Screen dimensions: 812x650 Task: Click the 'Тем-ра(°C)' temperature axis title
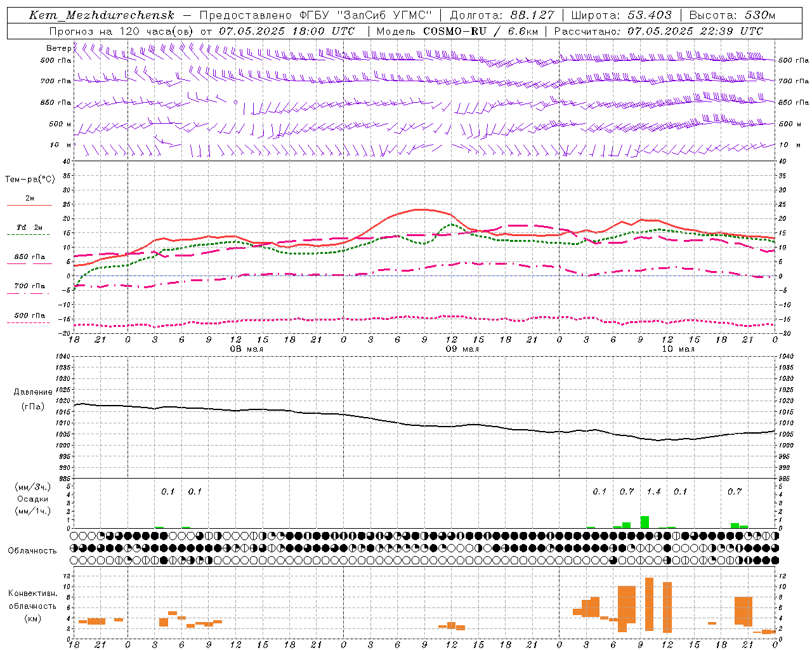click(30, 180)
